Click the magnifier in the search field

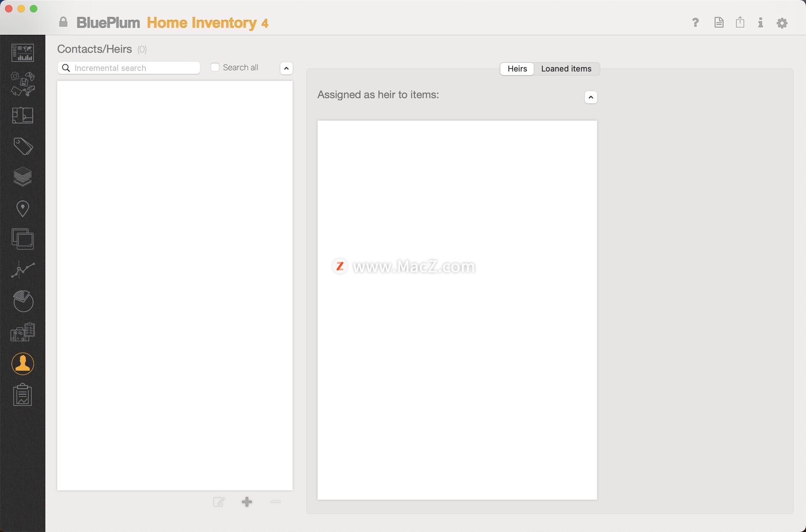(x=66, y=68)
